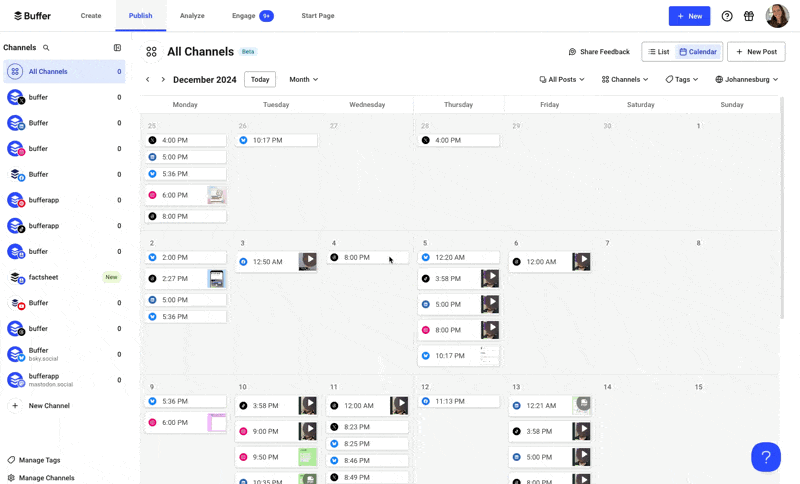Open the 2:27 PM post thumbnail on Monday 2
The height and width of the screenshot is (484, 800).
[217, 279]
